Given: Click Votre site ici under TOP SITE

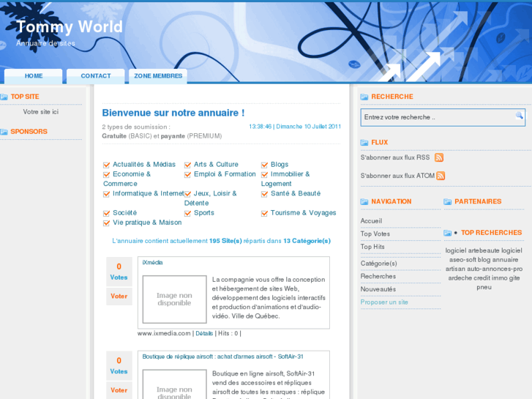Looking at the screenshot, I should pos(41,112).
